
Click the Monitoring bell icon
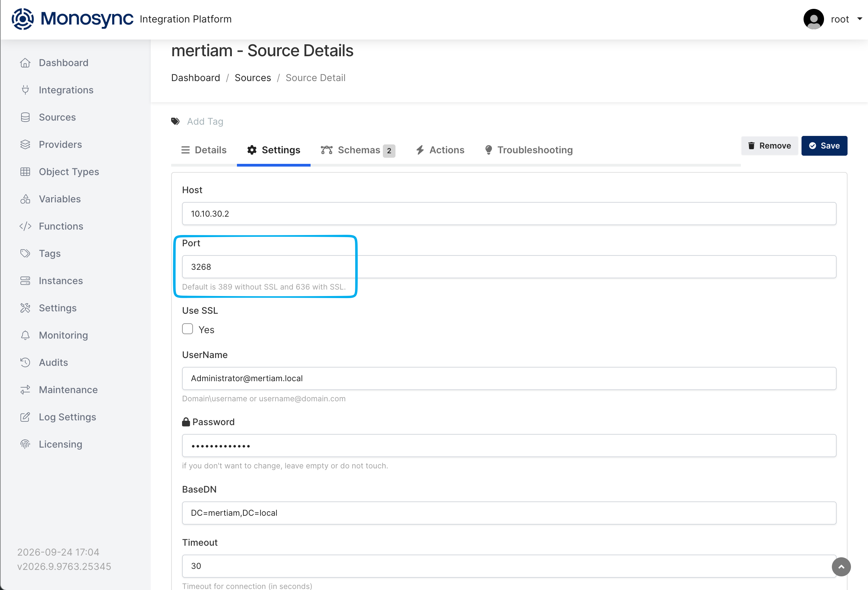[25, 335]
